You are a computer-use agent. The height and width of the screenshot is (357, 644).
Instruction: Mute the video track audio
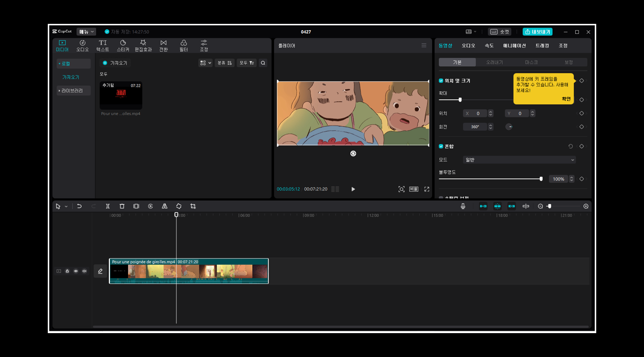(x=84, y=271)
